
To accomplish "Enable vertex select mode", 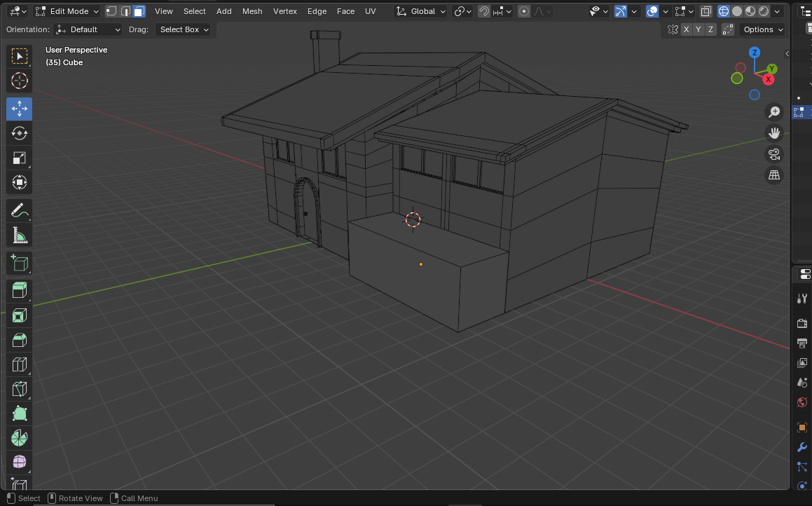I will click(x=111, y=11).
